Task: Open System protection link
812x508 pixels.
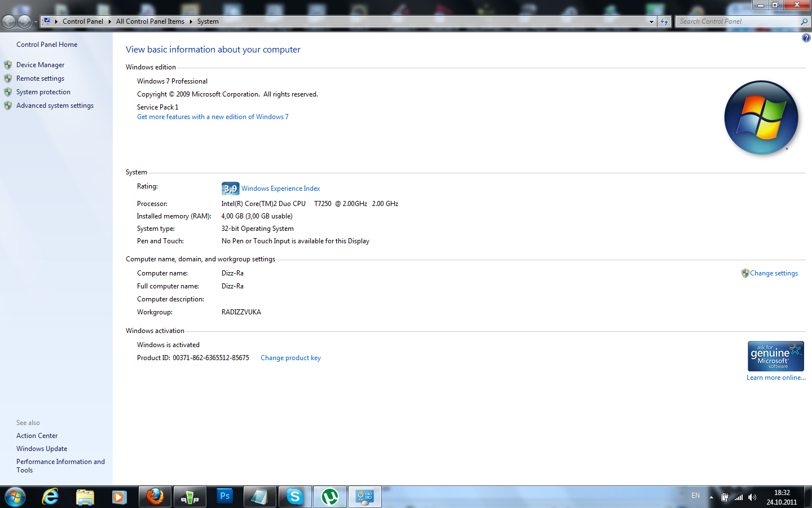Action: click(43, 92)
